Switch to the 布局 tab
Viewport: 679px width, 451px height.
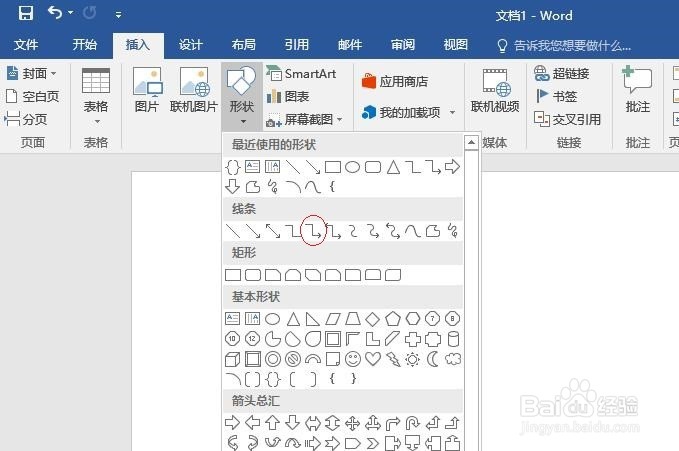click(x=244, y=45)
